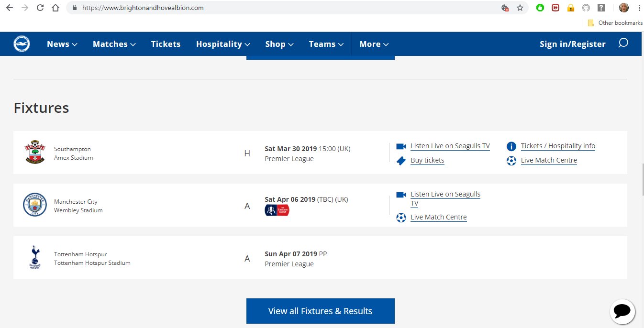The height and width of the screenshot is (328, 644).
Task: Bookmark this page with the star
Action: tap(520, 8)
